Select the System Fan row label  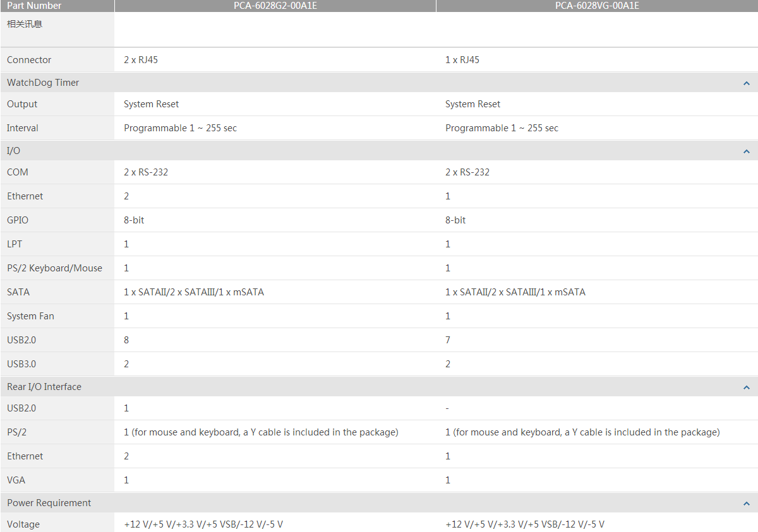[x=30, y=316]
